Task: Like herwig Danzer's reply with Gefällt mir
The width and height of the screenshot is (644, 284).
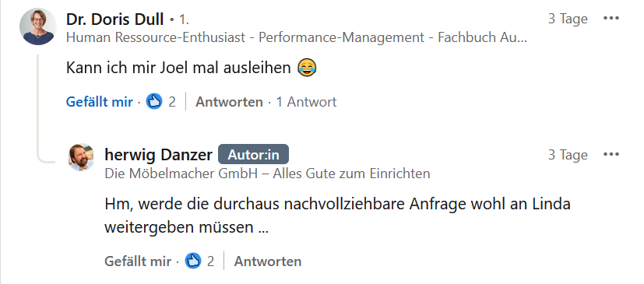Action: [138, 261]
